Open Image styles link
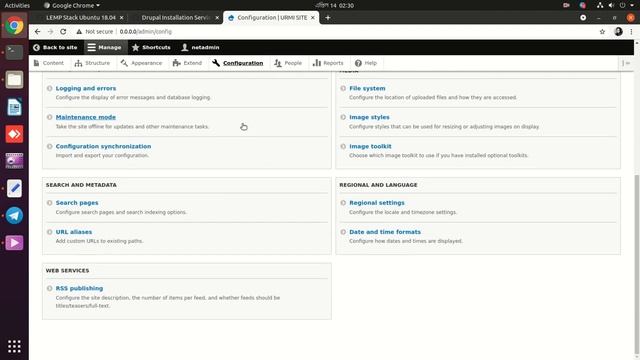 [x=369, y=117]
